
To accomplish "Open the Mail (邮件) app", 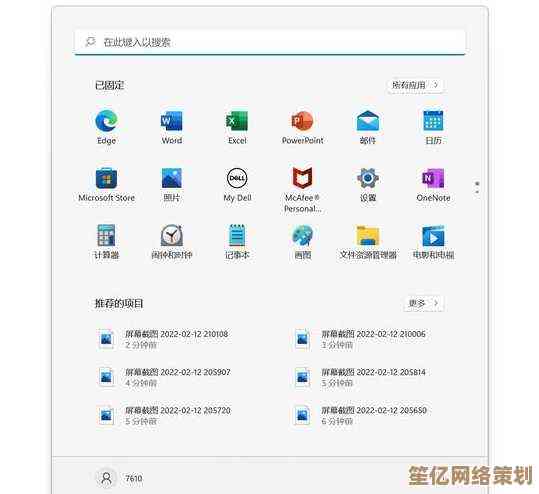I will [x=368, y=127].
